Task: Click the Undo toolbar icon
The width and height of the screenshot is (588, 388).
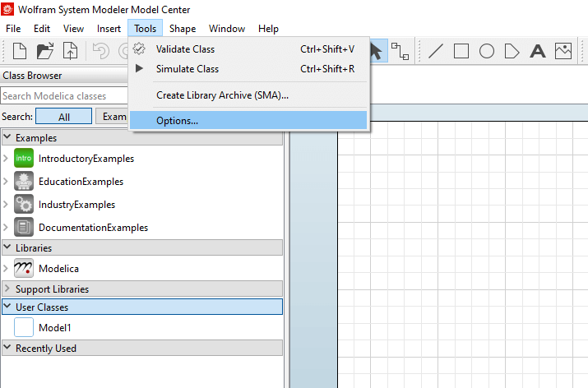Action: coord(101,51)
